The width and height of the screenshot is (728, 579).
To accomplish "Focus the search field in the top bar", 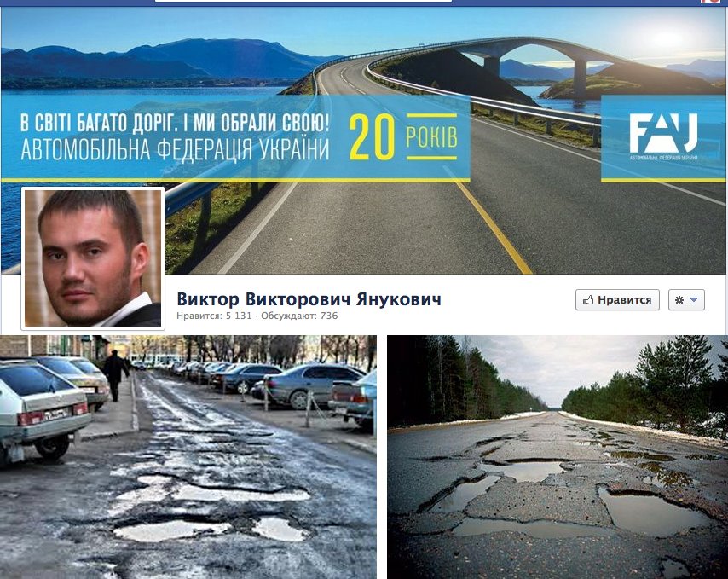I will 303,2.
